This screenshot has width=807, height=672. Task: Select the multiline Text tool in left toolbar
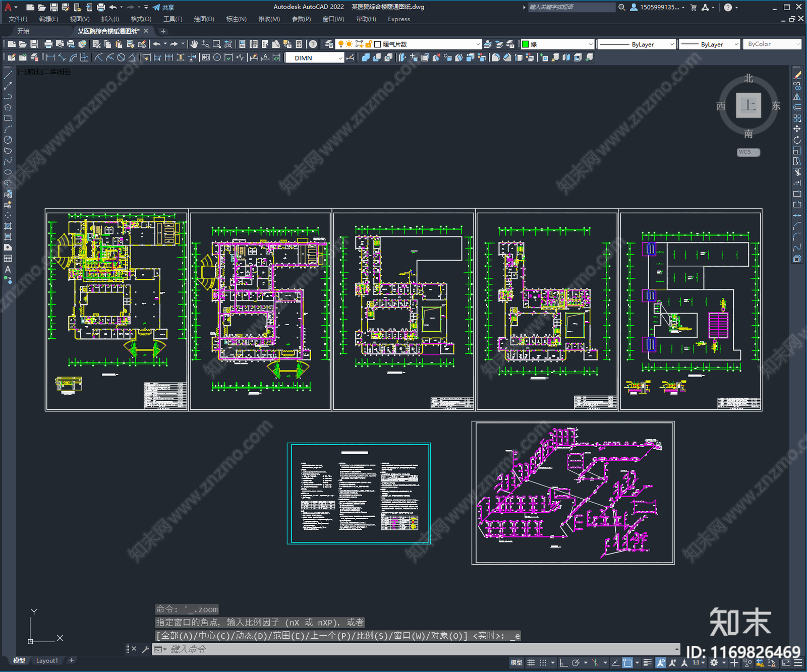point(8,269)
